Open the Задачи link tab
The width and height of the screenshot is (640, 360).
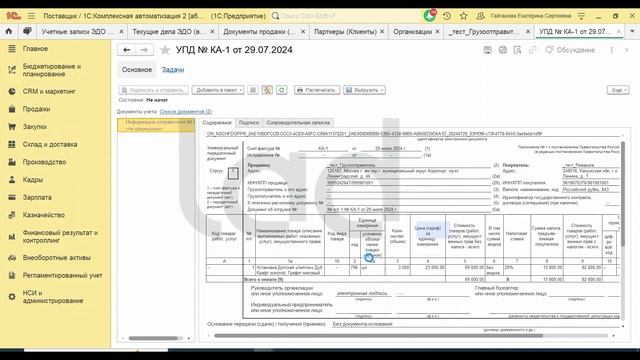coord(173,70)
